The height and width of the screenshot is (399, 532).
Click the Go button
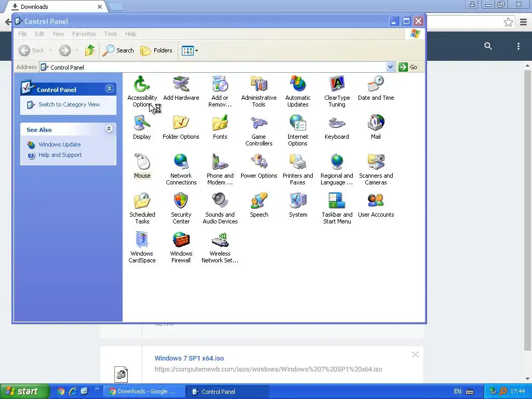pyautogui.click(x=408, y=67)
